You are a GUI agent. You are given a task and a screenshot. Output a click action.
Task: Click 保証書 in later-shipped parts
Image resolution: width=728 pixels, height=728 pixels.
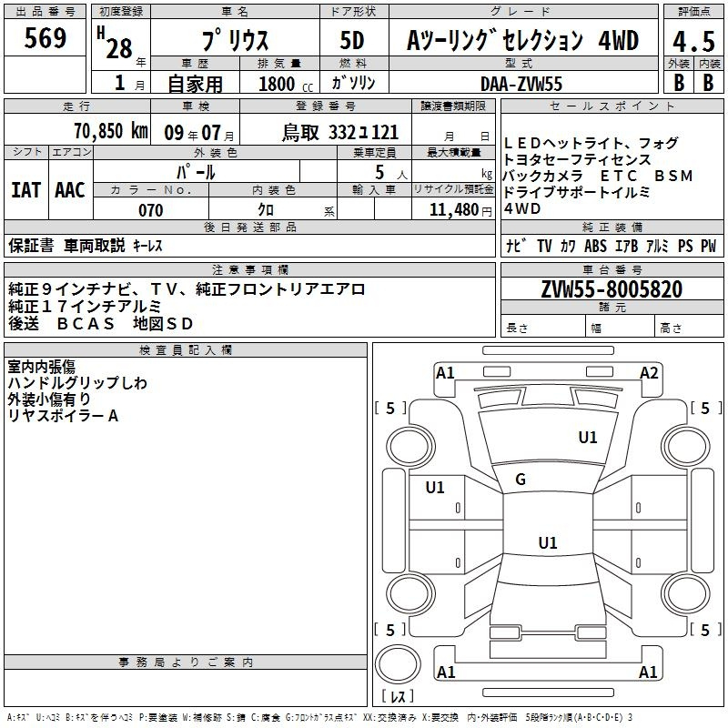31,245
